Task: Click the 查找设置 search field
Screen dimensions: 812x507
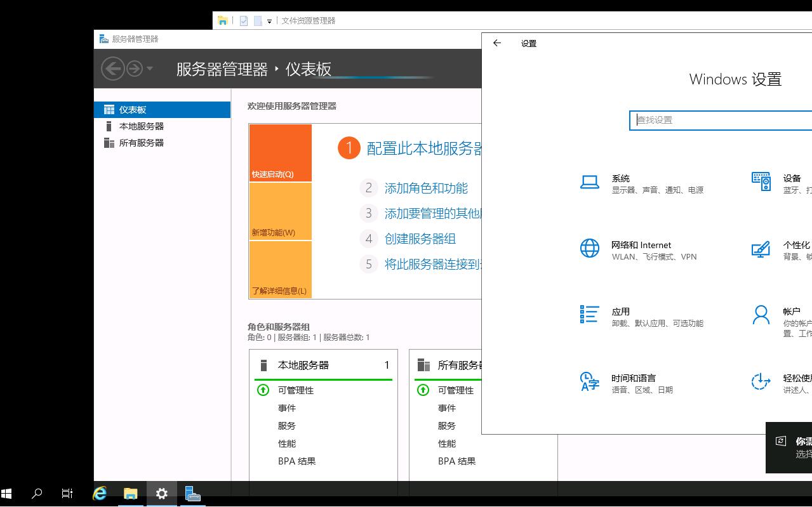Action: [x=721, y=120]
